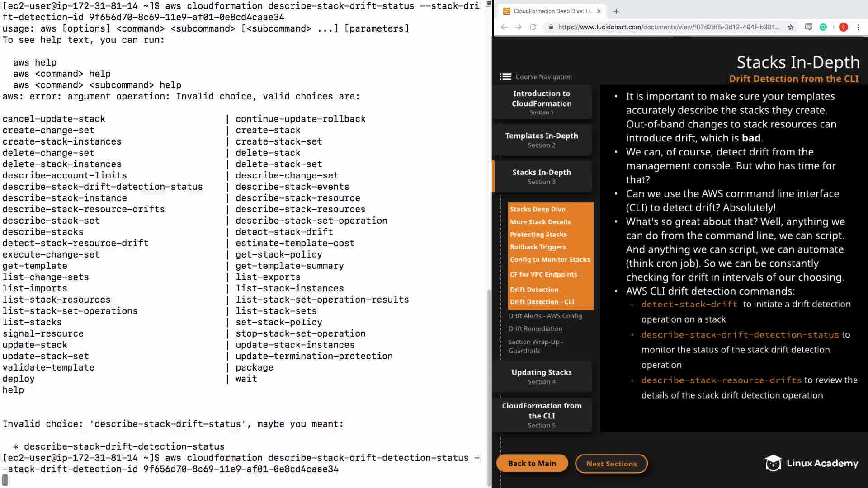Click the browser back arrow
The image size is (868, 488).
504,27
